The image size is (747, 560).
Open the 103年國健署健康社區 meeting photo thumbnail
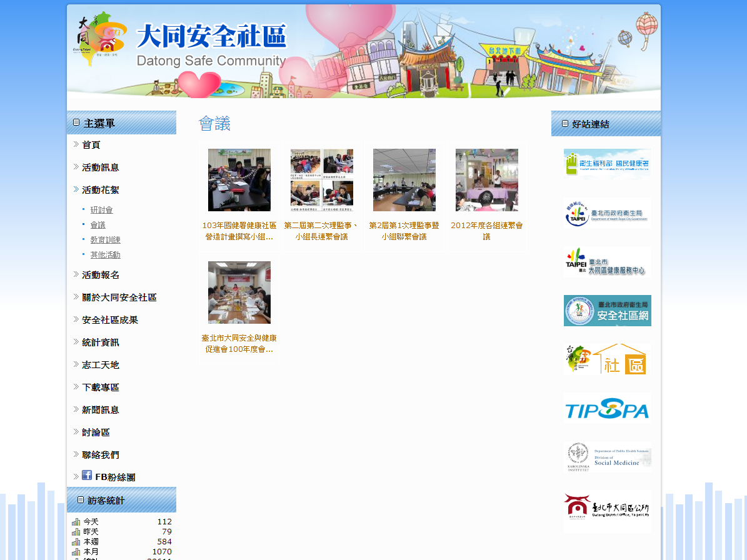coord(239,180)
